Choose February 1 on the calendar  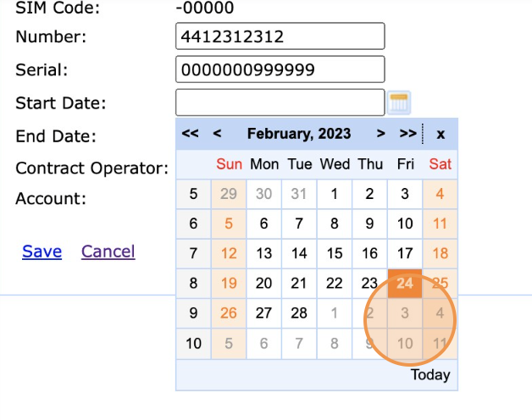click(x=335, y=194)
